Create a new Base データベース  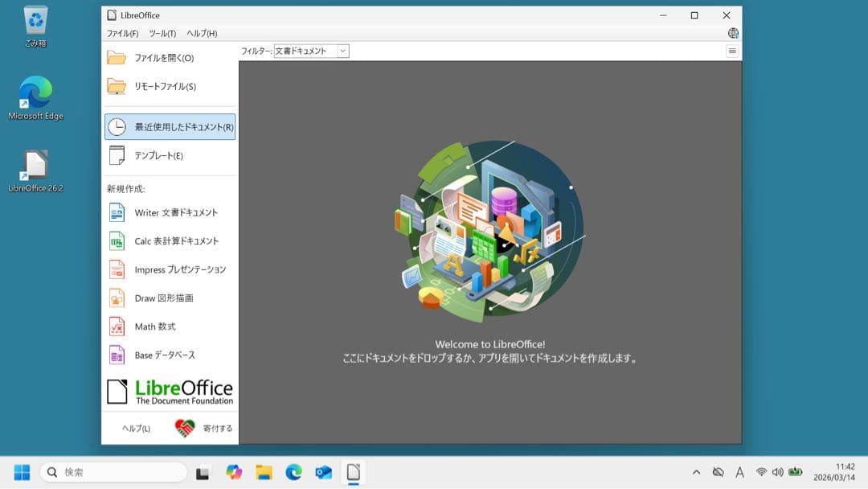click(170, 355)
